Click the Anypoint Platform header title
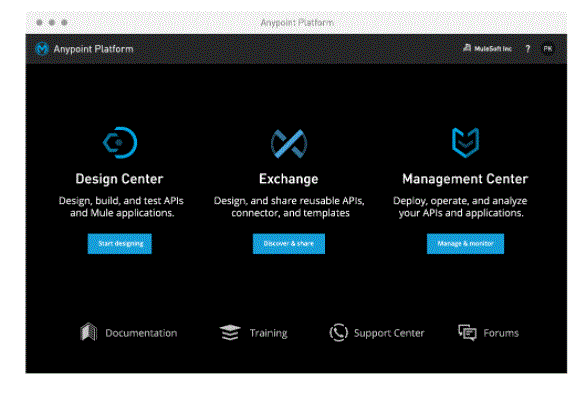The height and width of the screenshot is (395, 588). (x=93, y=49)
